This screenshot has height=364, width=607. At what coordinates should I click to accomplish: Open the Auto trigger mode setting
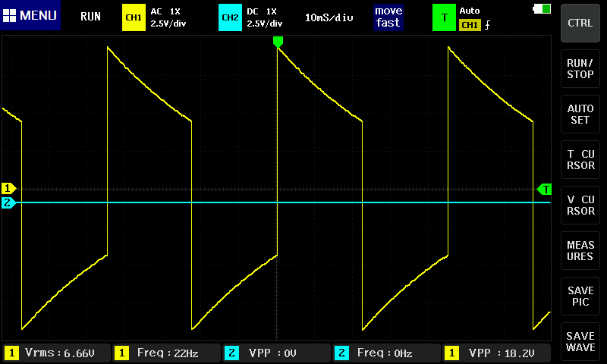(x=470, y=11)
